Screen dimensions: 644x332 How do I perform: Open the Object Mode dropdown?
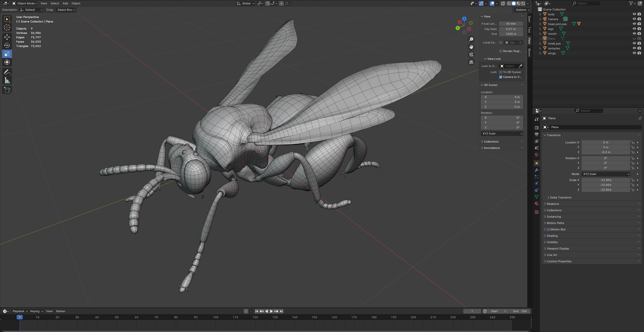click(24, 3)
